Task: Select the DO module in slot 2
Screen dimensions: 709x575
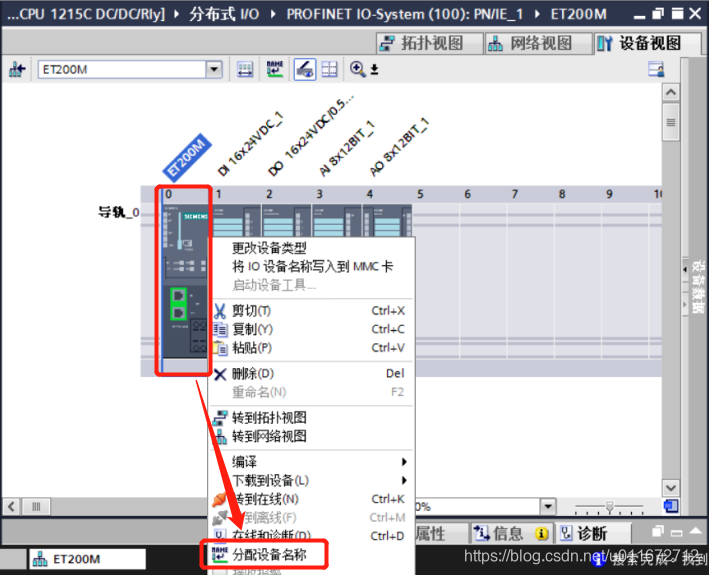Action: click(286, 221)
